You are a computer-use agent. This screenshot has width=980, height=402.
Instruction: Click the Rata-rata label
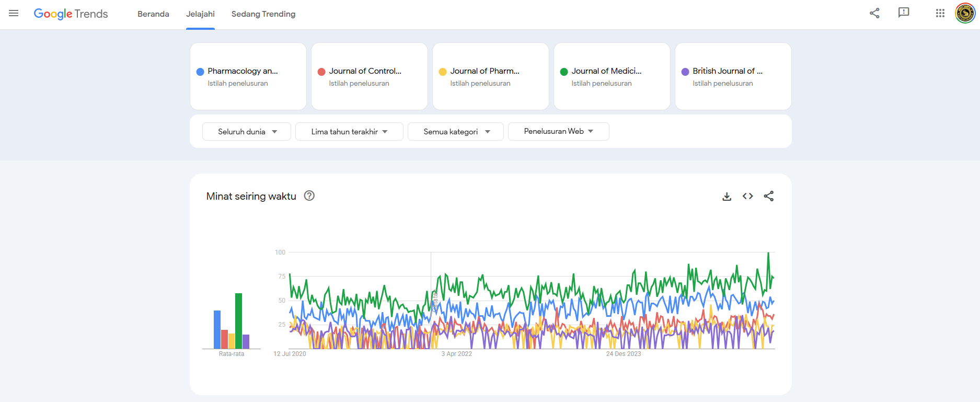point(232,354)
